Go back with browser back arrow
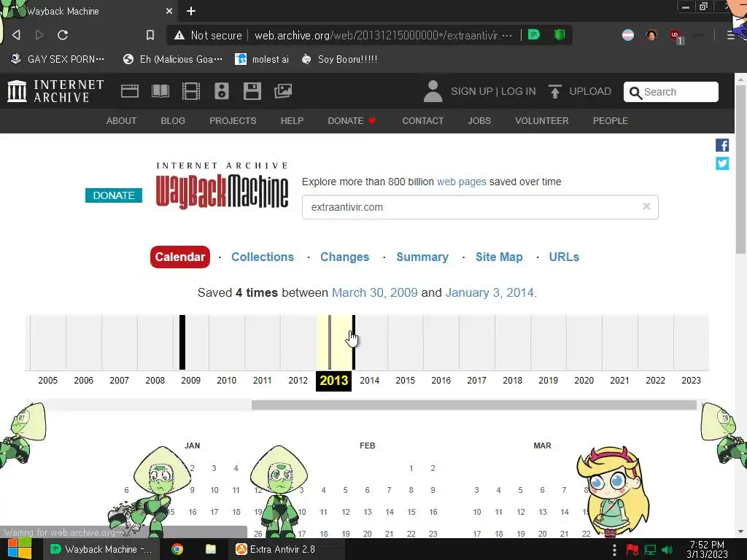Viewport: 747px width, 560px height. pyautogui.click(x=16, y=35)
